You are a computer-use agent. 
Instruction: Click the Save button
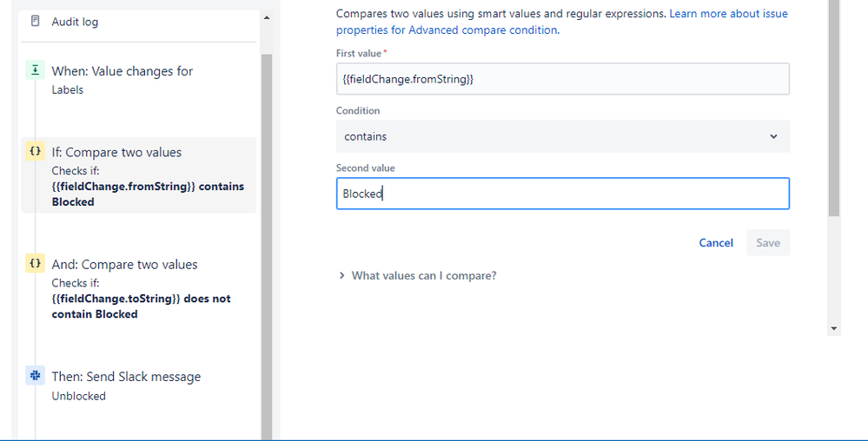[x=768, y=242]
